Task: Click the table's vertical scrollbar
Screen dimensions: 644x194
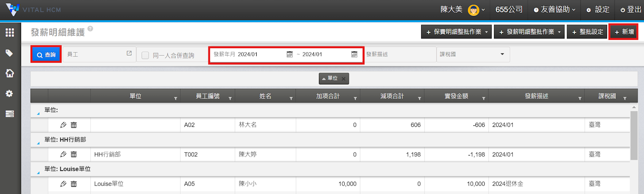Action: pyautogui.click(x=634, y=137)
